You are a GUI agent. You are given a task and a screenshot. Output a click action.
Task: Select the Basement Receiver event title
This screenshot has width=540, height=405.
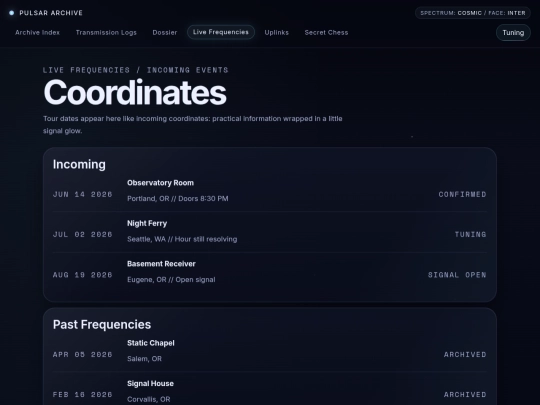click(x=161, y=264)
